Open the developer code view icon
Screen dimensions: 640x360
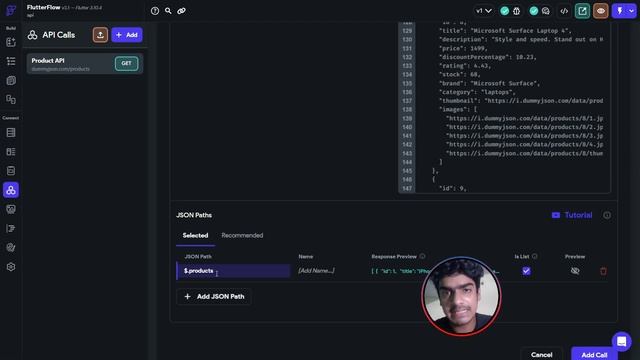[x=564, y=11]
